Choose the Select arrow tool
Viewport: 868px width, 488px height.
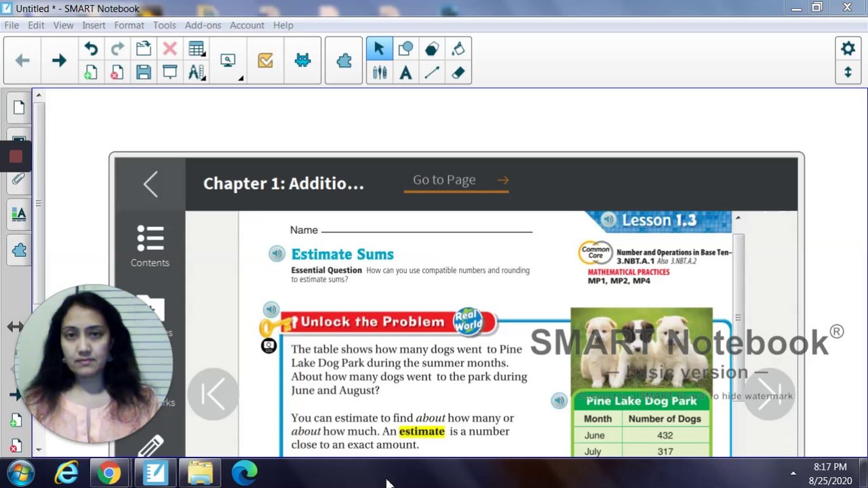pyautogui.click(x=379, y=49)
